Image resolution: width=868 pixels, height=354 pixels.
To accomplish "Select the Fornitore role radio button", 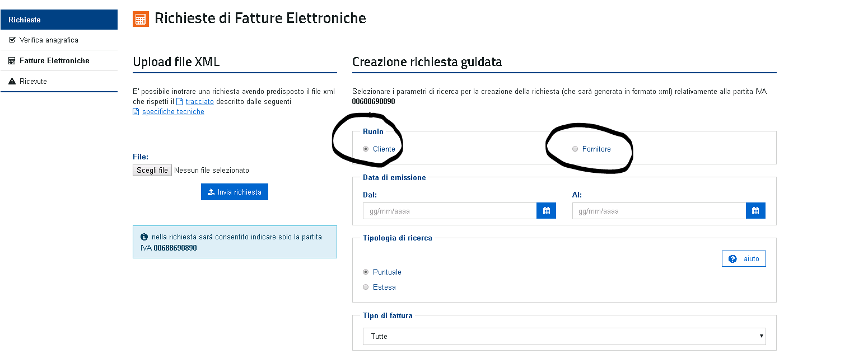I will (575, 149).
